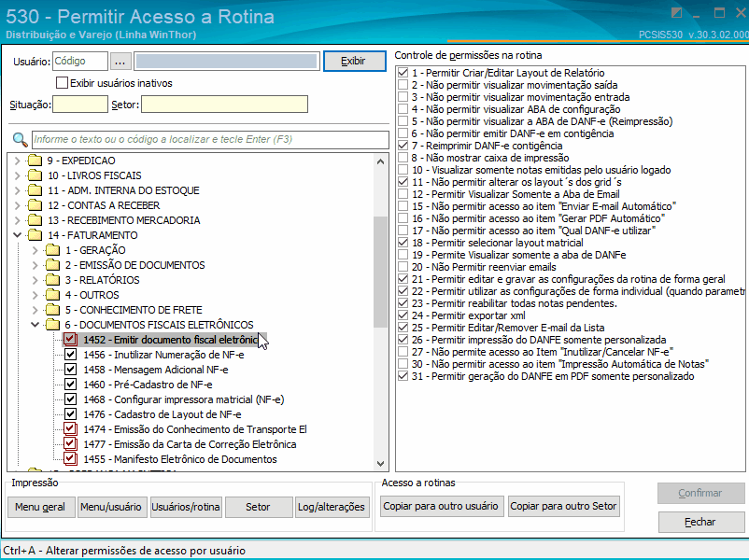
Task: Toggle red checkbox of routine 1452
Action: click(70, 340)
